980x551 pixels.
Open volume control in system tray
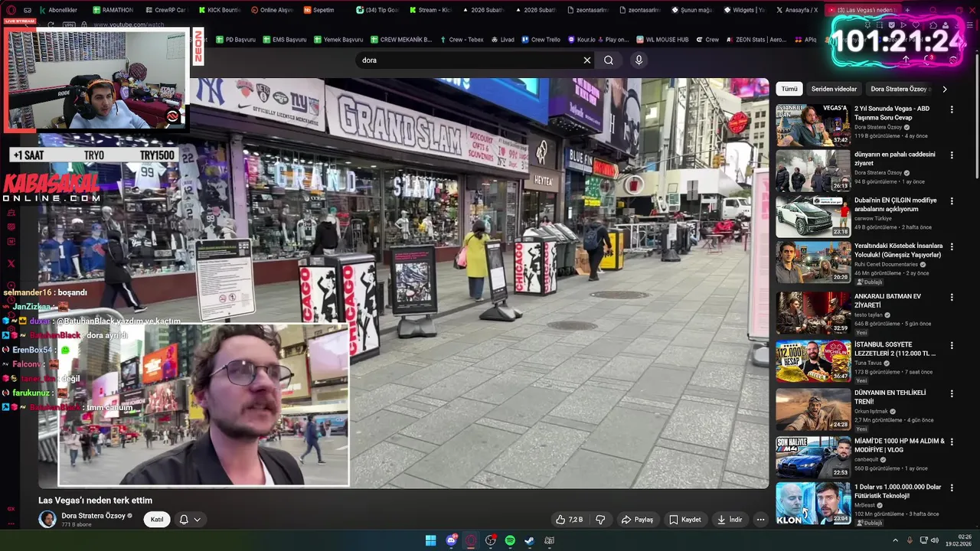point(935,540)
